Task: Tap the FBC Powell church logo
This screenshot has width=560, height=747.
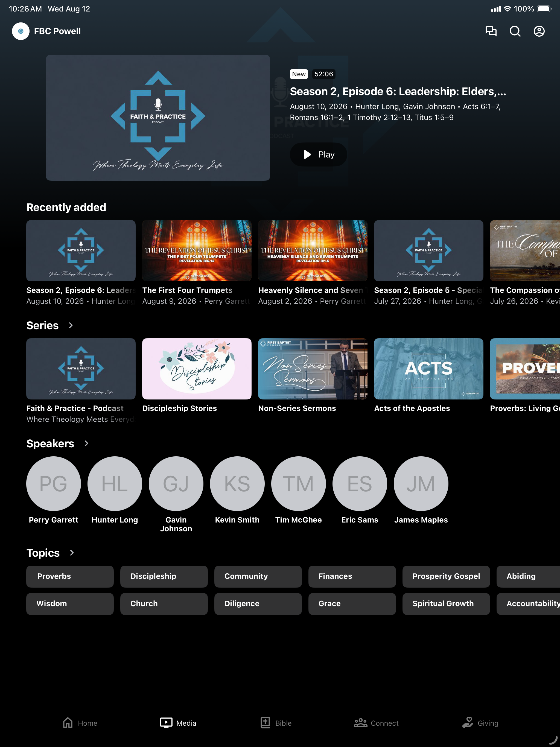Action: click(x=21, y=31)
